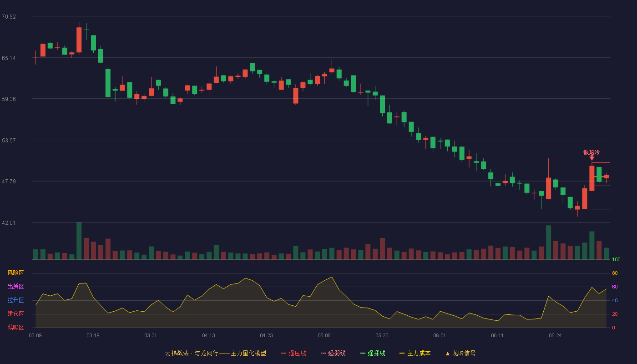The height and width of the screenshot is (364, 637).
Task: Click the 42.01 price axis label
Action: (9, 223)
